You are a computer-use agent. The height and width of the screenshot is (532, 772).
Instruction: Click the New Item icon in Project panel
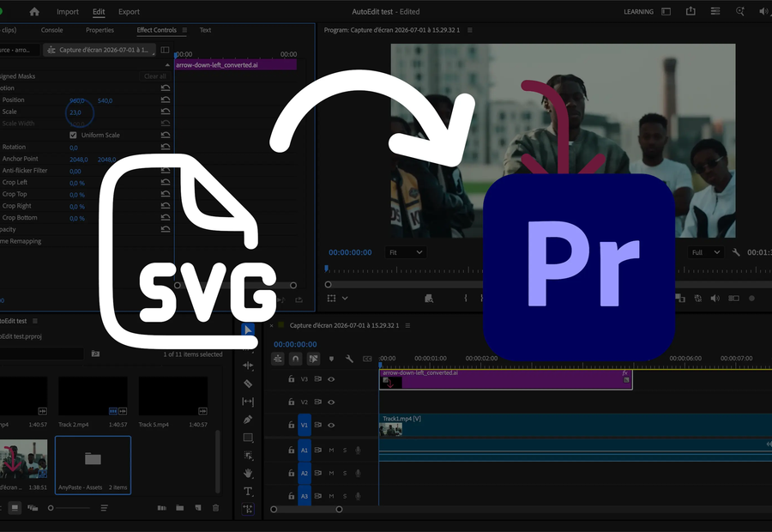[x=198, y=508]
